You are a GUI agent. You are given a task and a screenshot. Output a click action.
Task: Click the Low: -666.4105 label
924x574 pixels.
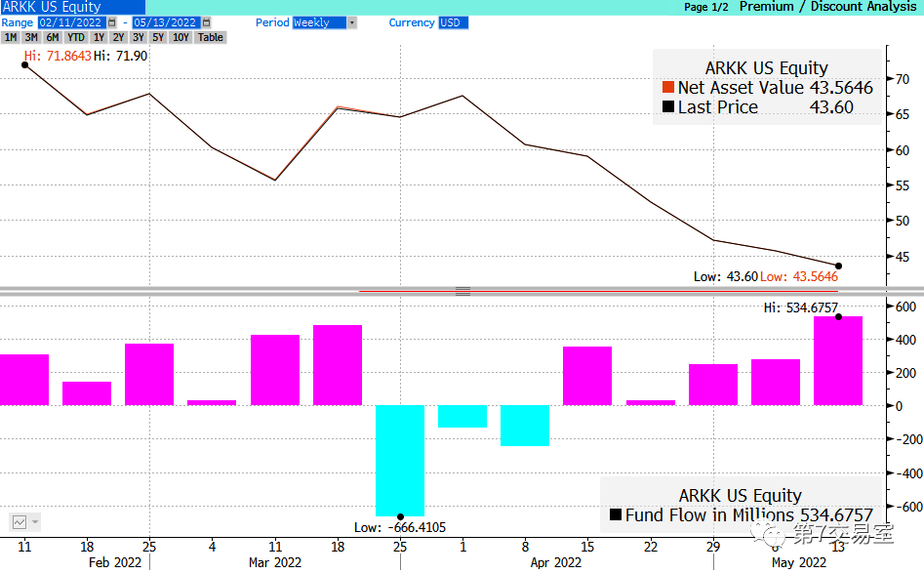(x=400, y=527)
